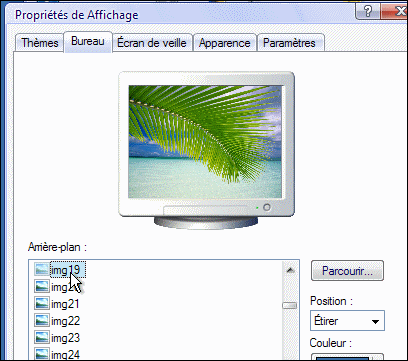This screenshot has width=408, height=361.
Task: Choose img22 as the background
Action: [65, 321]
